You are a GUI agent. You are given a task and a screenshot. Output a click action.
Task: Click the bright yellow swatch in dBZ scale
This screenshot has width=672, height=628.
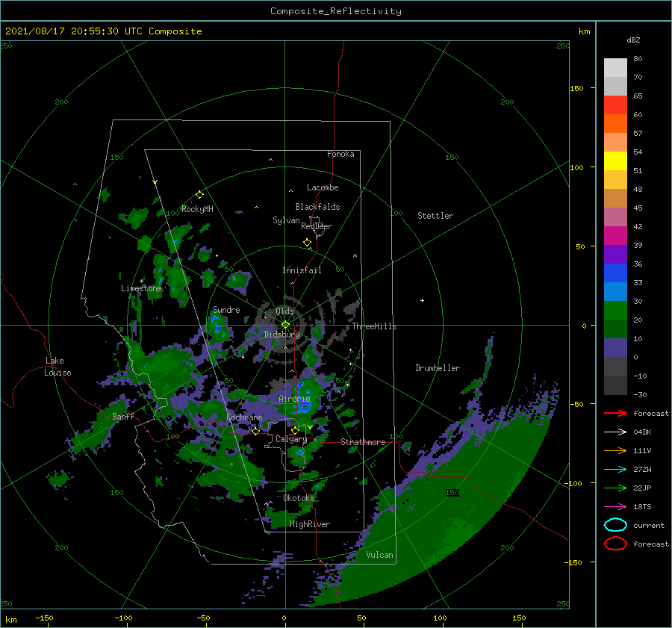pos(615,161)
